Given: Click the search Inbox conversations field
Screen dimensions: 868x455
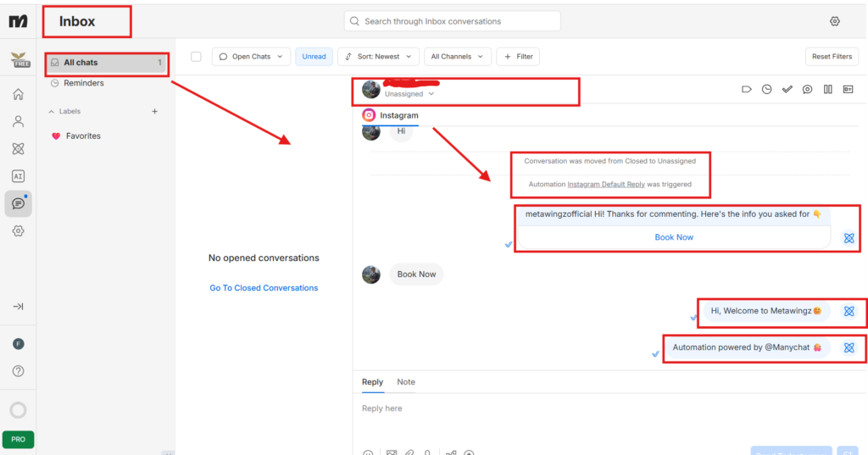Looking at the screenshot, I should pos(453,21).
